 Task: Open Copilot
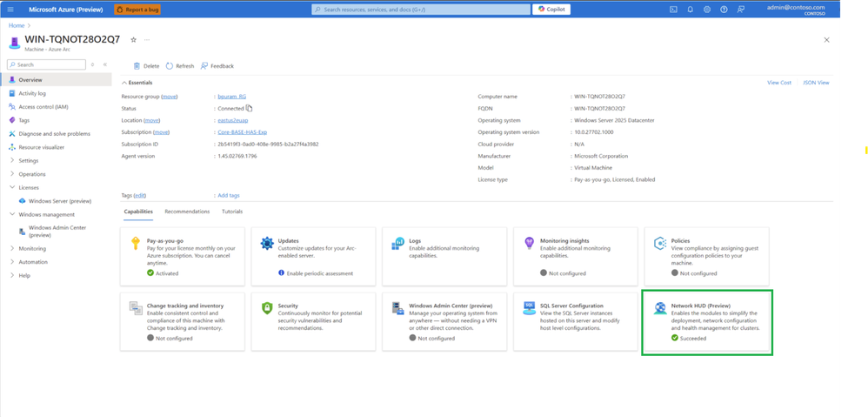(551, 10)
